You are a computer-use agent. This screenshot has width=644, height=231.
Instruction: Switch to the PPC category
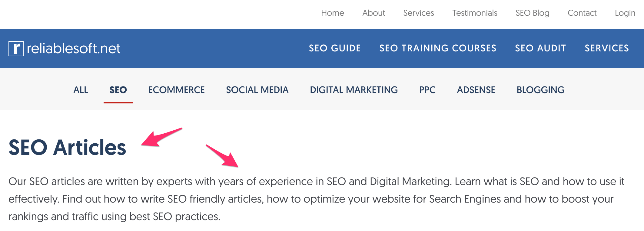427,90
